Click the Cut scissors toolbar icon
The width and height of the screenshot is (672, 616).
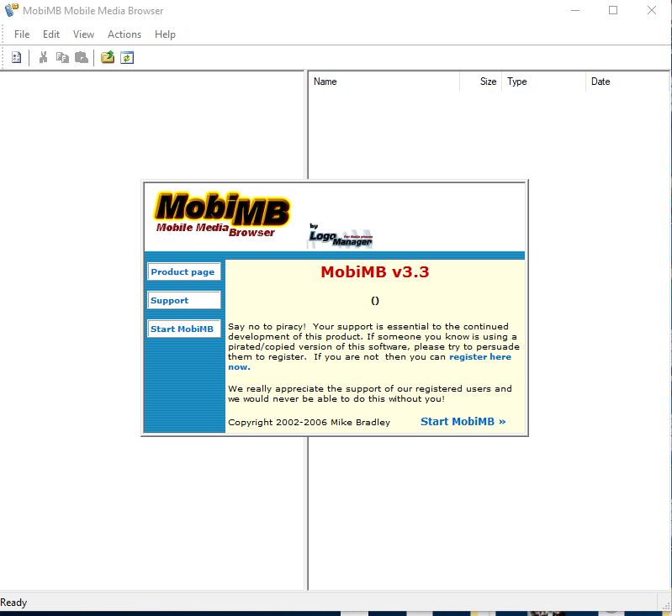43,57
